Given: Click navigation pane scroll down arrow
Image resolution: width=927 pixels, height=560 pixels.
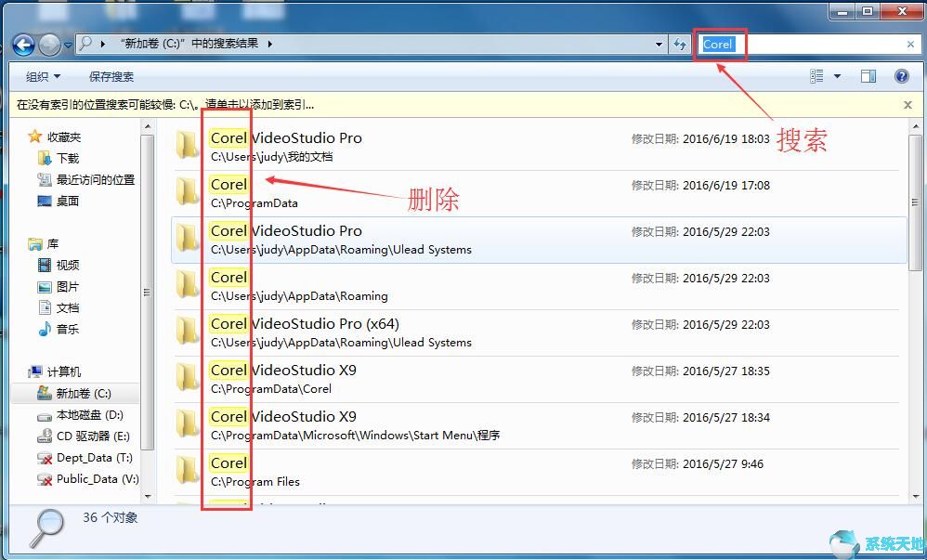Looking at the screenshot, I should tap(147, 497).
